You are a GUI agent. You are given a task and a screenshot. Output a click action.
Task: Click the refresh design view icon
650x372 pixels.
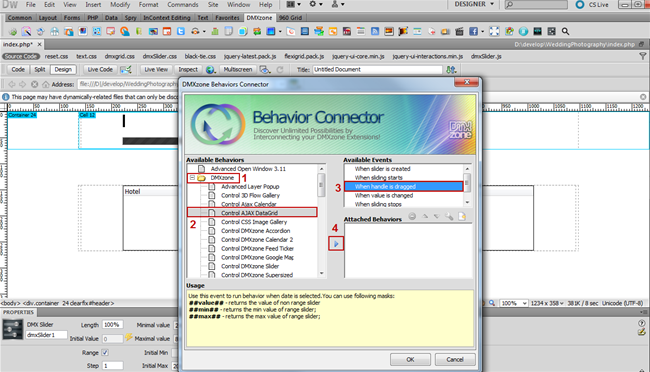[x=280, y=70]
